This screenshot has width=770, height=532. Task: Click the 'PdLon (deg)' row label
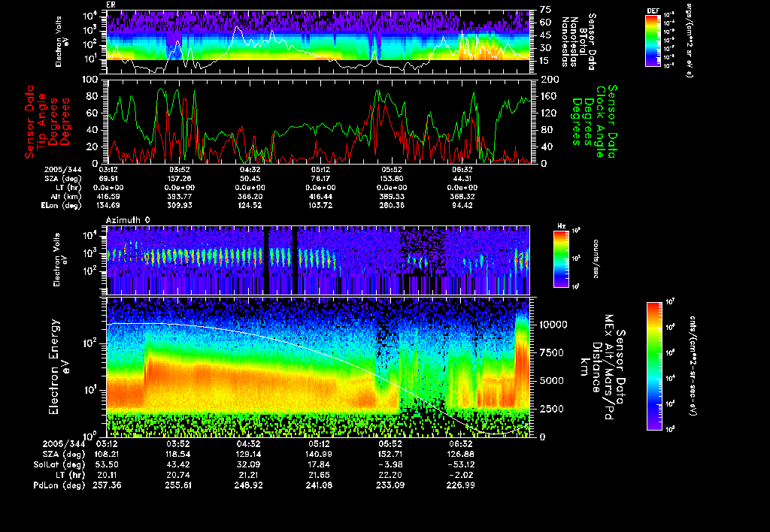pyautogui.click(x=59, y=485)
